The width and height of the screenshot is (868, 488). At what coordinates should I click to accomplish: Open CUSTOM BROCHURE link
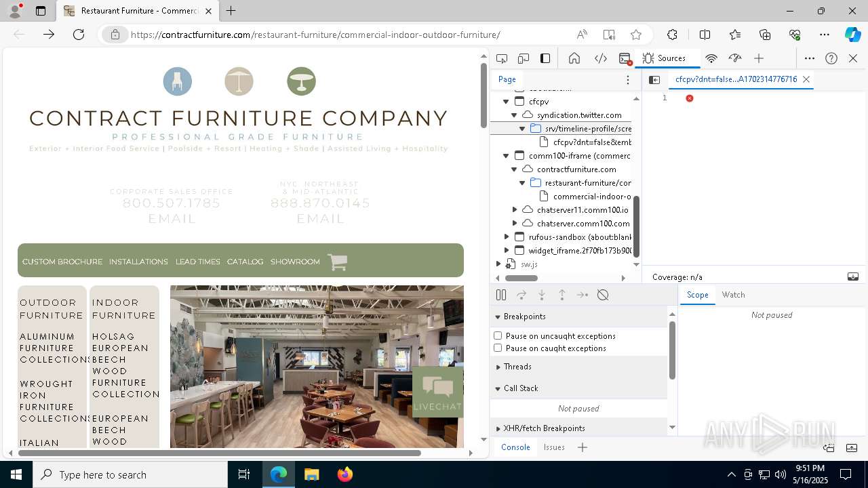click(62, 262)
